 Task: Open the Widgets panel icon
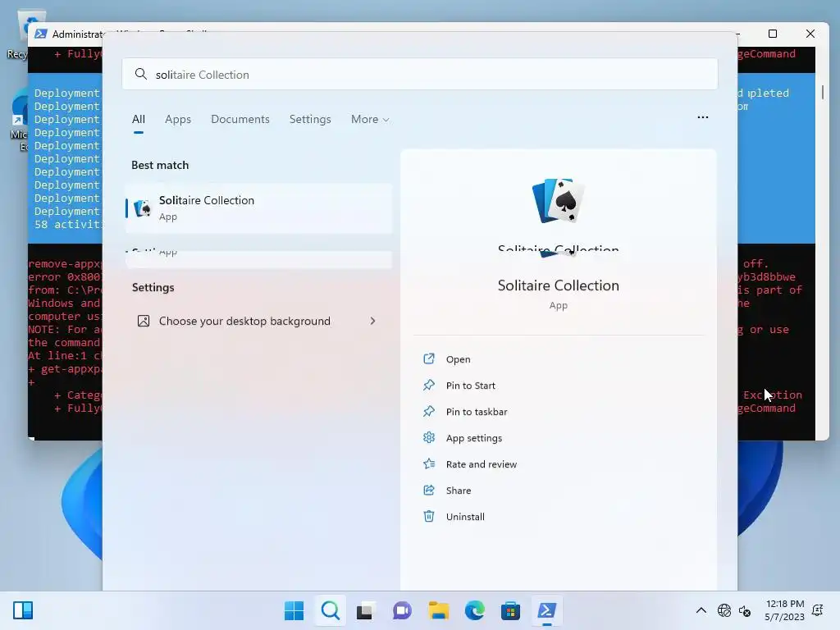click(x=23, y=610)
